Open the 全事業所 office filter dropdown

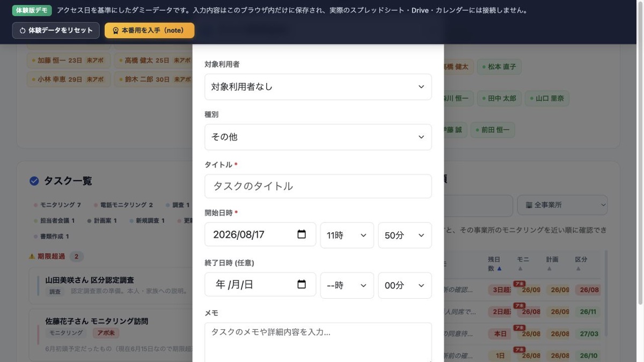tap(562, 205)
